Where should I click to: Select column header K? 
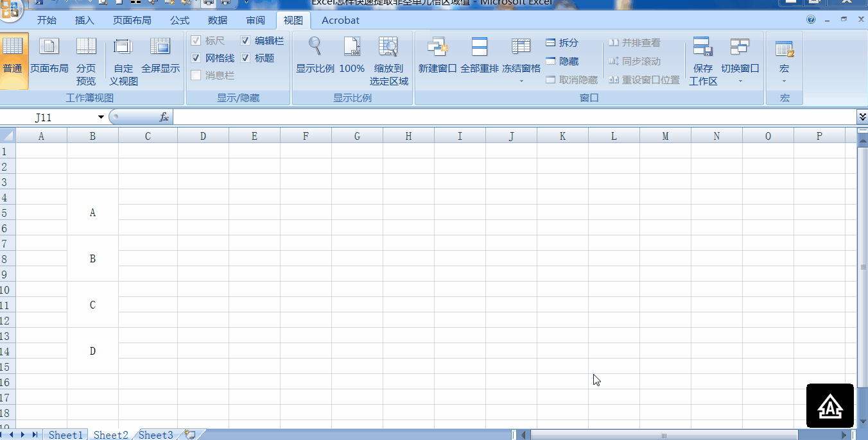point(562,135)
